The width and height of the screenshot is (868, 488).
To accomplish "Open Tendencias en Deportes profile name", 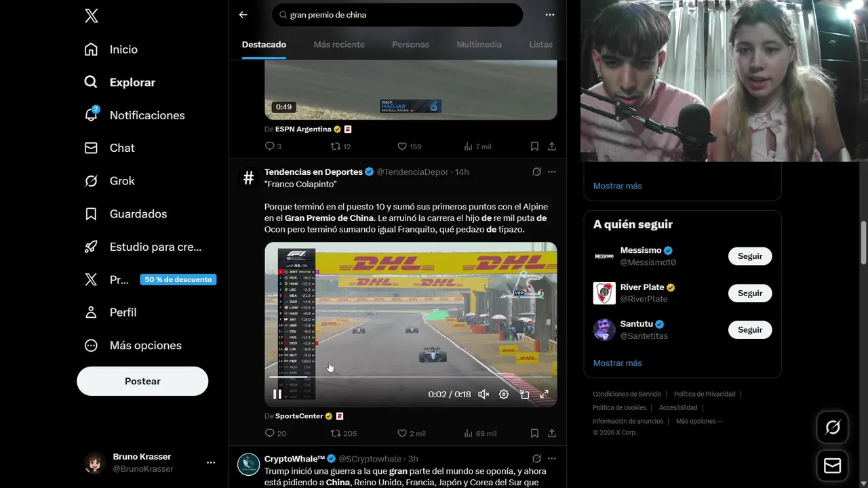I will point(313,172).
